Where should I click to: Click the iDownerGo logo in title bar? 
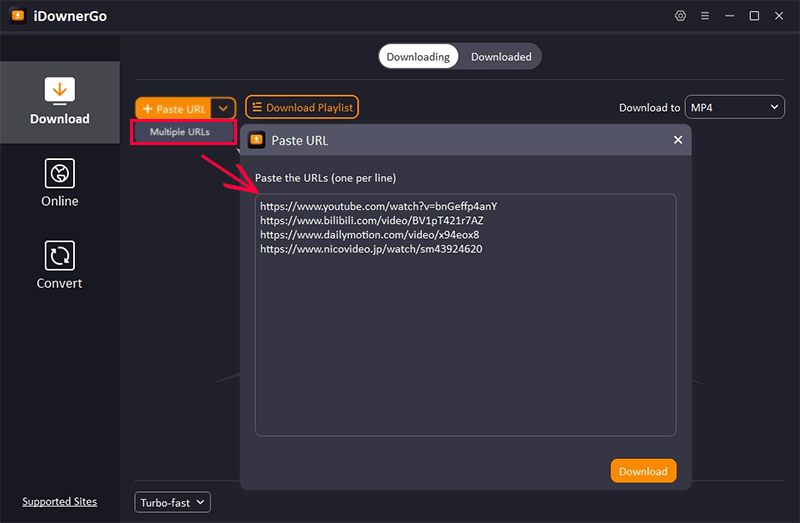point(19,16)
